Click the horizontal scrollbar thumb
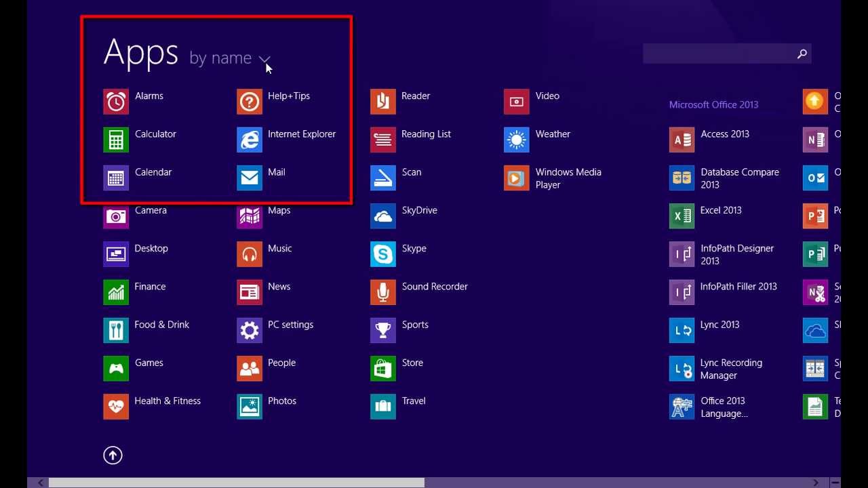Screen dimensions: 868x488 pyautogui.click(x=236, y=483)
